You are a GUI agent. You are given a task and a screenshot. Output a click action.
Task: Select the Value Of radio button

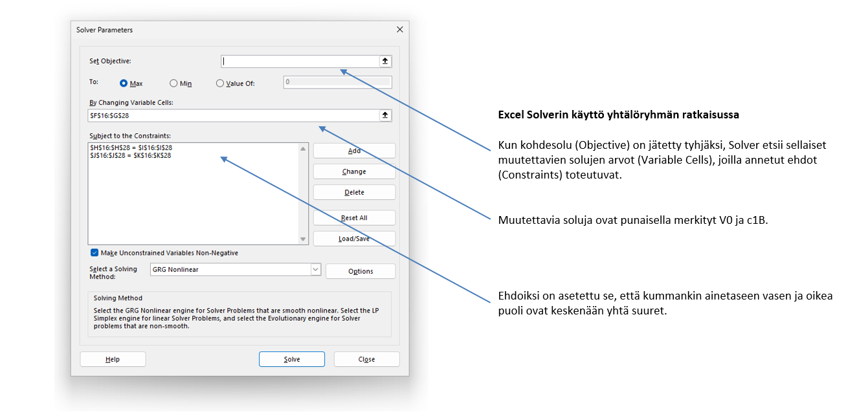[x=220, y=83]
